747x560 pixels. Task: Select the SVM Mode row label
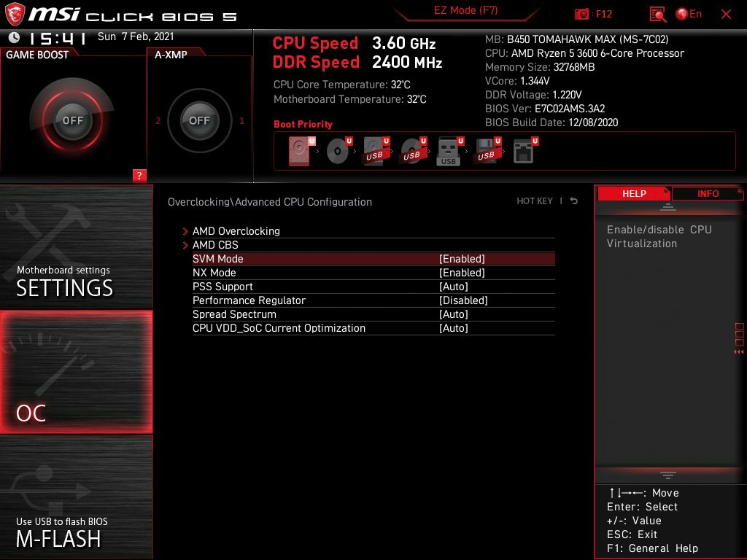pyautogui.click(x=217, y=259)
